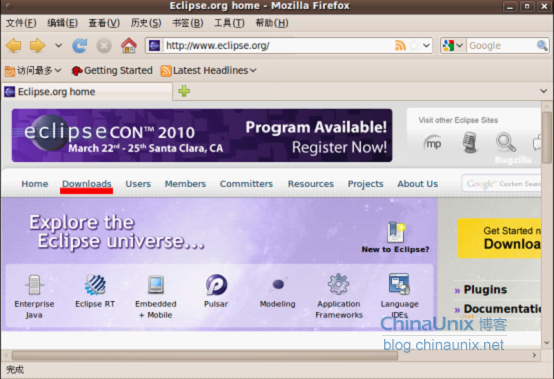Follow the Plugins link in the sidebar

485,290
